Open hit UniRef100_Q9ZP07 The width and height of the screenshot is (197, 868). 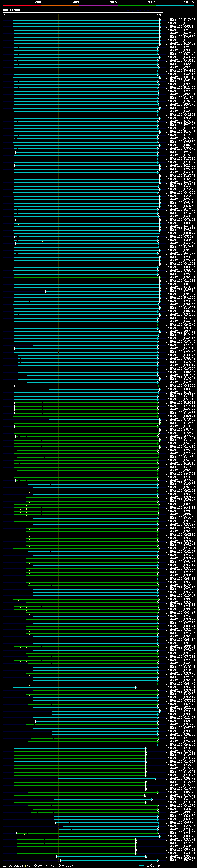(180, 30)
